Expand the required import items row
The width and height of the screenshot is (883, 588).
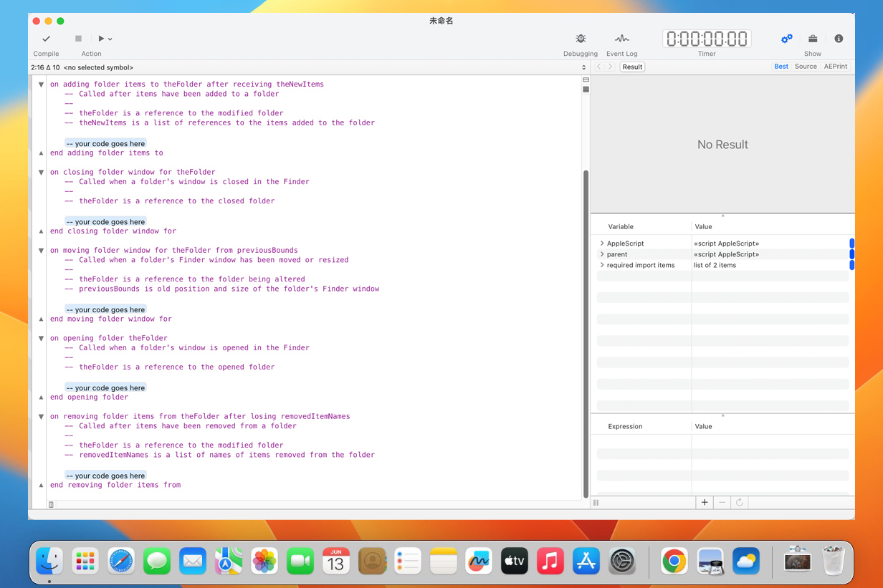point(602,265)
